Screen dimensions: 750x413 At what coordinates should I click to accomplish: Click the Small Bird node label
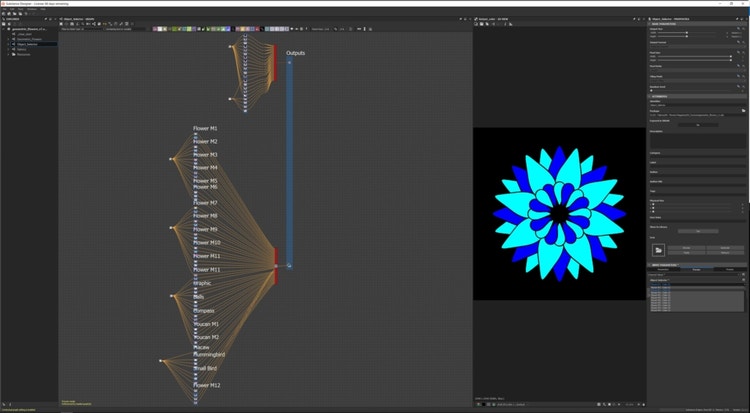tap(205, 368)
